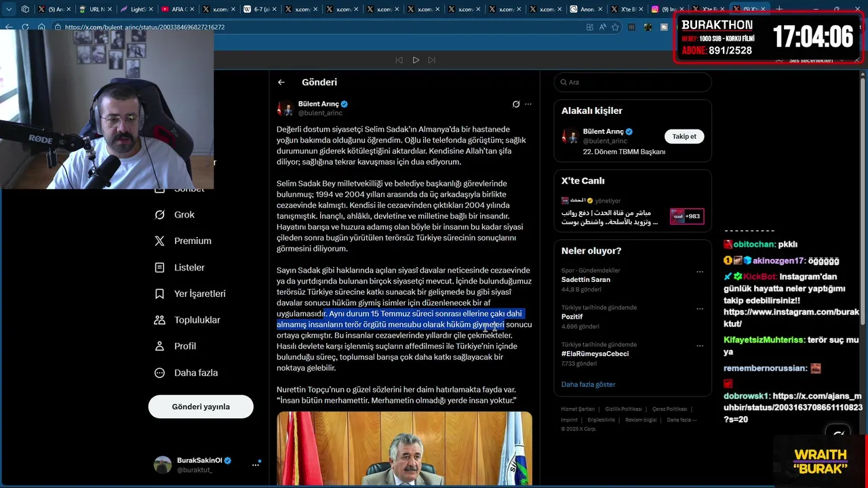Image resolution: width=868 pixels, height=488 pixels.
Task: Open Gizlilik Politikası footer link
Action: [x=623, y=409]
